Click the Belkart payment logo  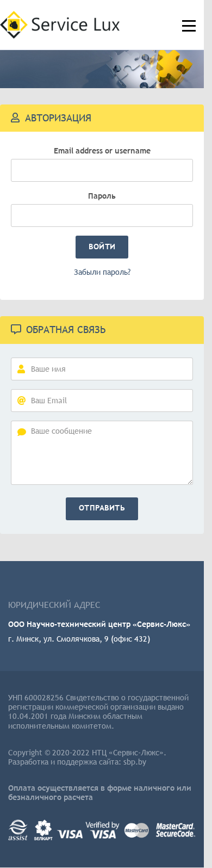click(x=43, y=831)
